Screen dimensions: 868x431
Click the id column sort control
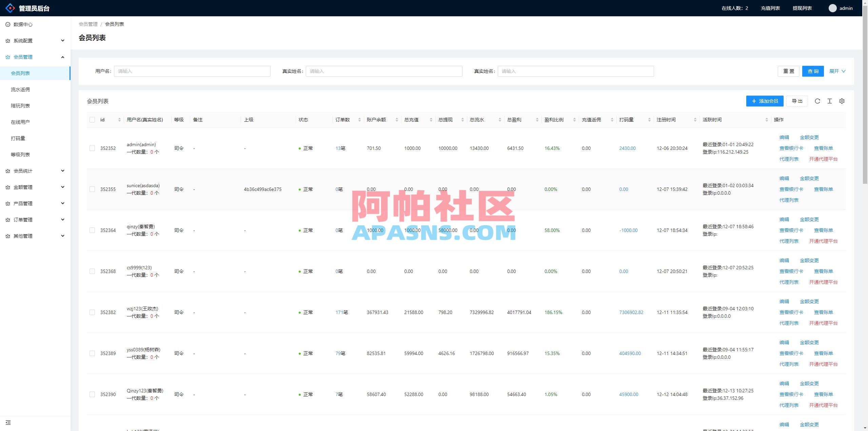[119, 119]
